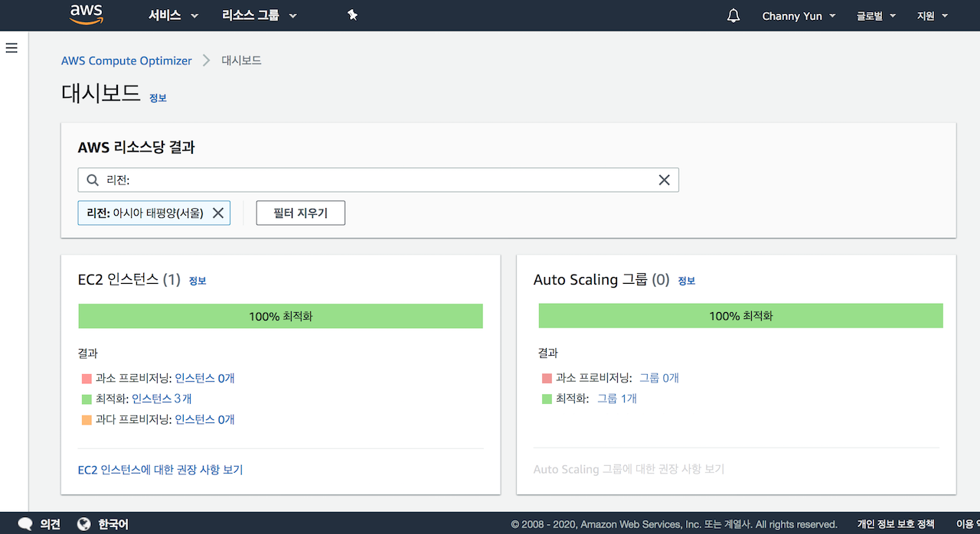Open 개인 정보 보호 정책 footer link
The width and height of the screenshot is (980, 534).
coord(895,525)
